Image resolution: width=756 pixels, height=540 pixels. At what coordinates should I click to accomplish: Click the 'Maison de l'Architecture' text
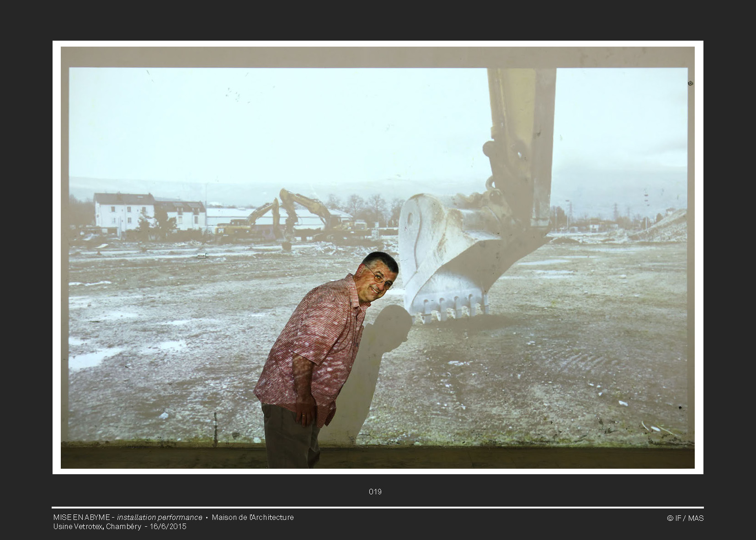click(252, 517)
